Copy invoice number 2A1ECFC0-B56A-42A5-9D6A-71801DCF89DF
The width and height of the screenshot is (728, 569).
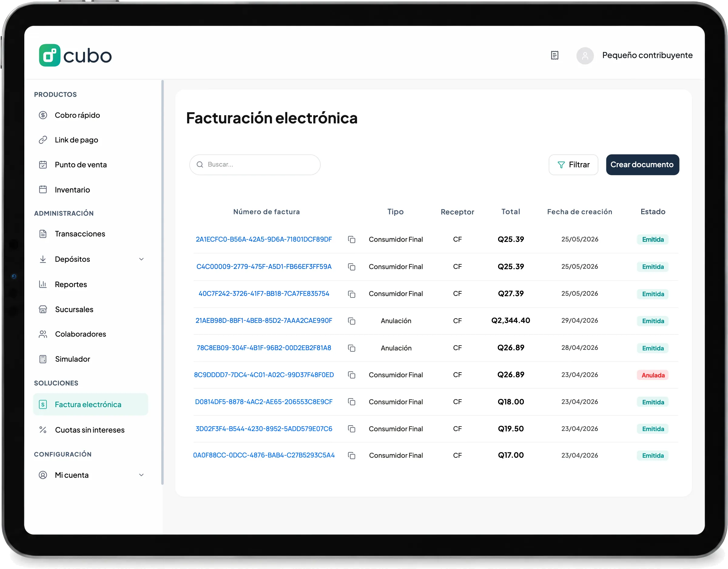(x=352, y=239)
